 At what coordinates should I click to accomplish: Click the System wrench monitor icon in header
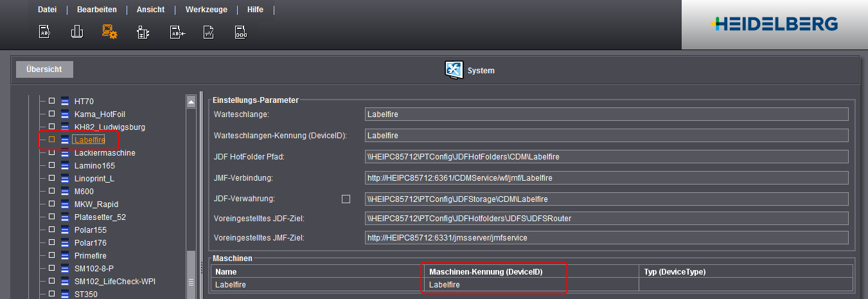point(454,69)
